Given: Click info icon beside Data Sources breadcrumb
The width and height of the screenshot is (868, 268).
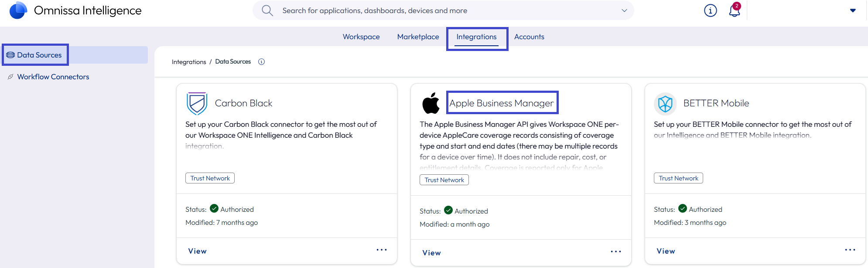Looking at the screenshot, I should click(262, 61).
